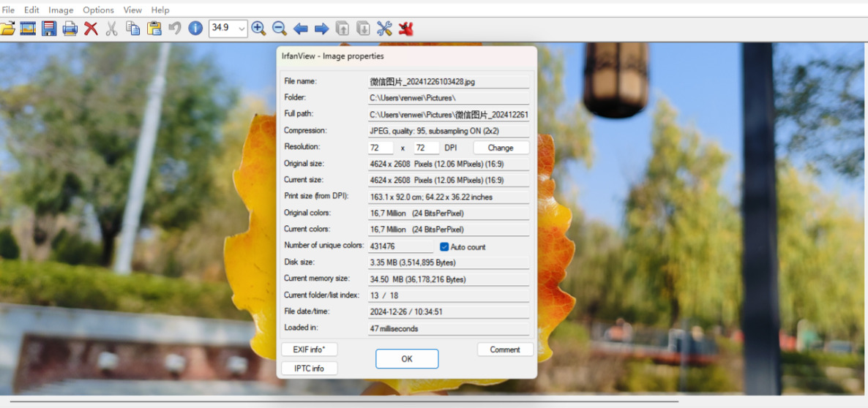Jump to previous page icon with up arrow

pos(343,29)
